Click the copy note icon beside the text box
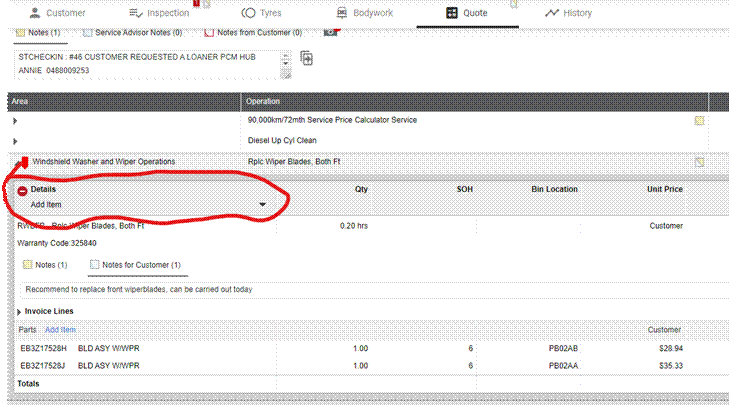 (306, 59)
